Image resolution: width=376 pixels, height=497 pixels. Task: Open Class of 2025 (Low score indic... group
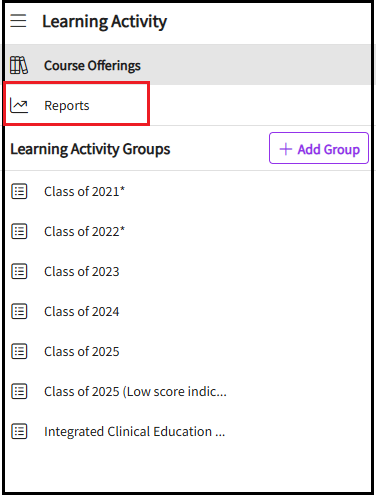tap(188, 391)
